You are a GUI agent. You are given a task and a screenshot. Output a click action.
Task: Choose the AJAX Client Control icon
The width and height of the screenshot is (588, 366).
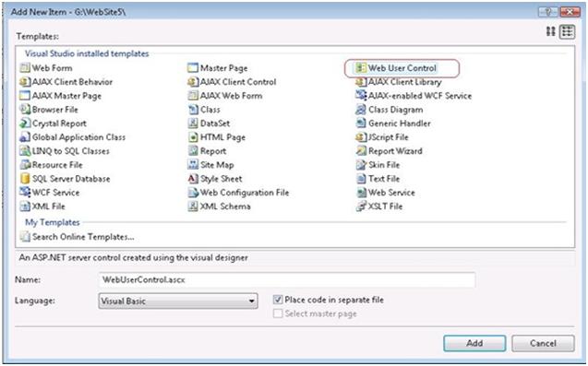tap(193, 82)
